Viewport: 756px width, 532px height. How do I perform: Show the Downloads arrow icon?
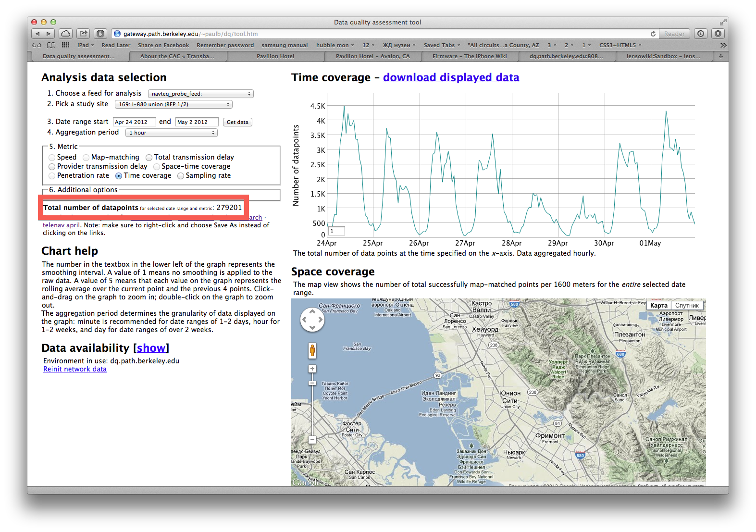click(718, 34)
